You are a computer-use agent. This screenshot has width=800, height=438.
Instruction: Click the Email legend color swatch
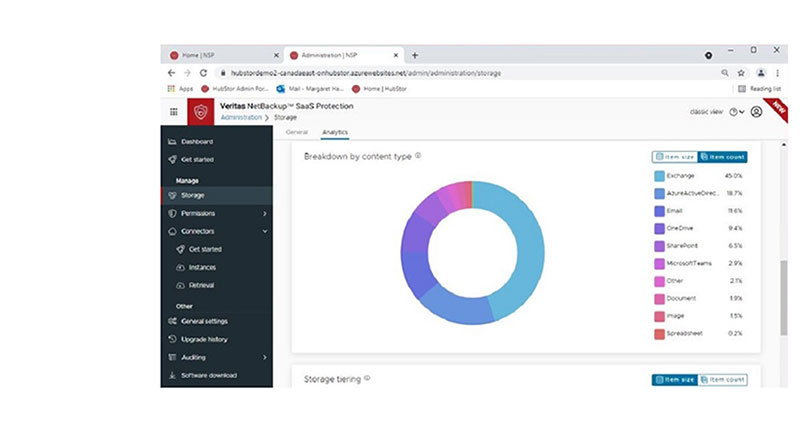(659, 211)
